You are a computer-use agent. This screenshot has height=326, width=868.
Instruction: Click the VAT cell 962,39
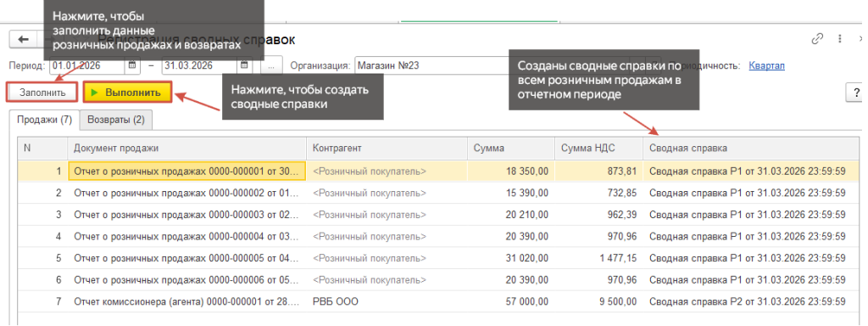(598, 215)
